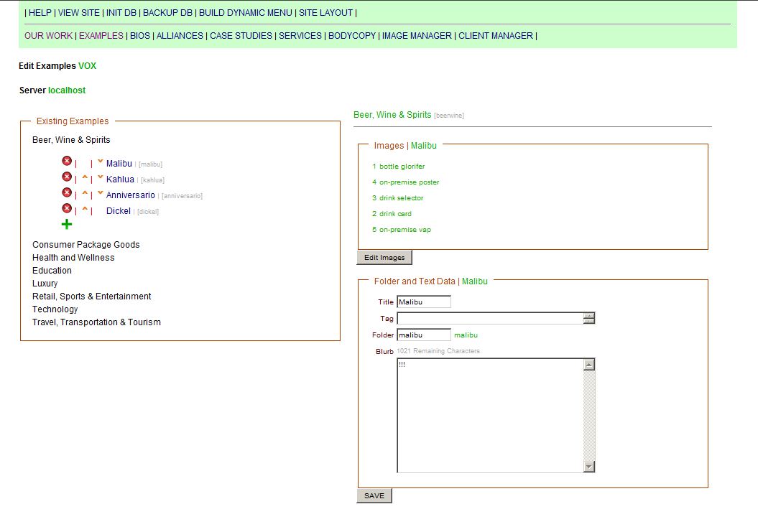Click image entry '1 bottle glorifer'
Screen dimensions: 758x532
pos(398,167)
